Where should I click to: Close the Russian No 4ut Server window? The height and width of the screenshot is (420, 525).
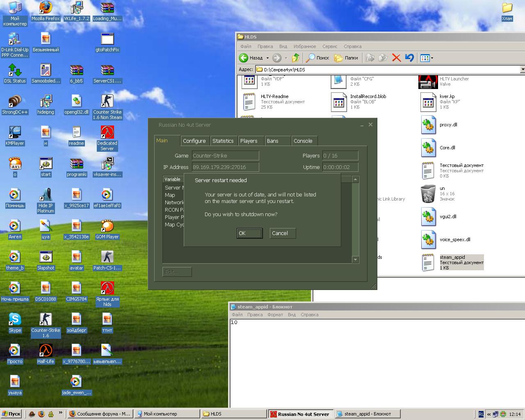tap(370, 124)
